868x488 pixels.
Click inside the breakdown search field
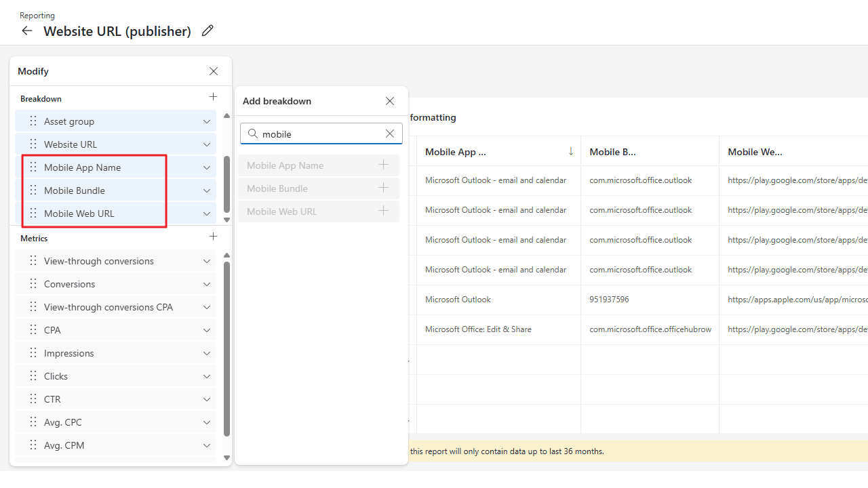[x=321, y=134]
